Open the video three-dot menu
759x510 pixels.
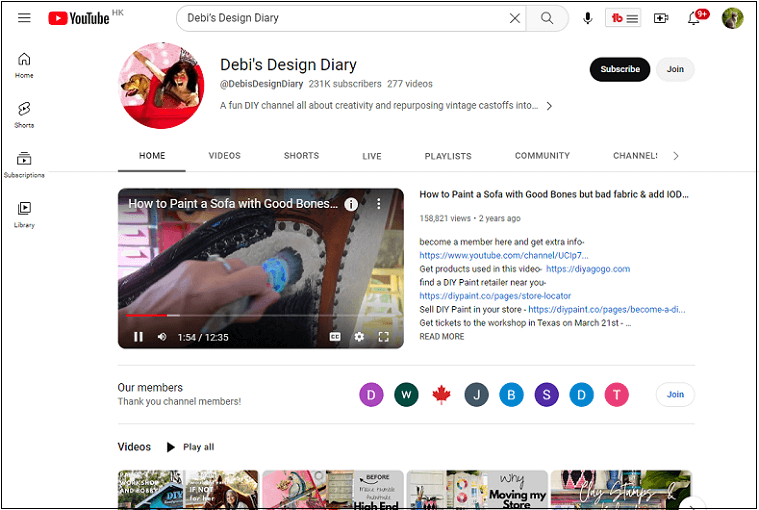tap(379, 204)
